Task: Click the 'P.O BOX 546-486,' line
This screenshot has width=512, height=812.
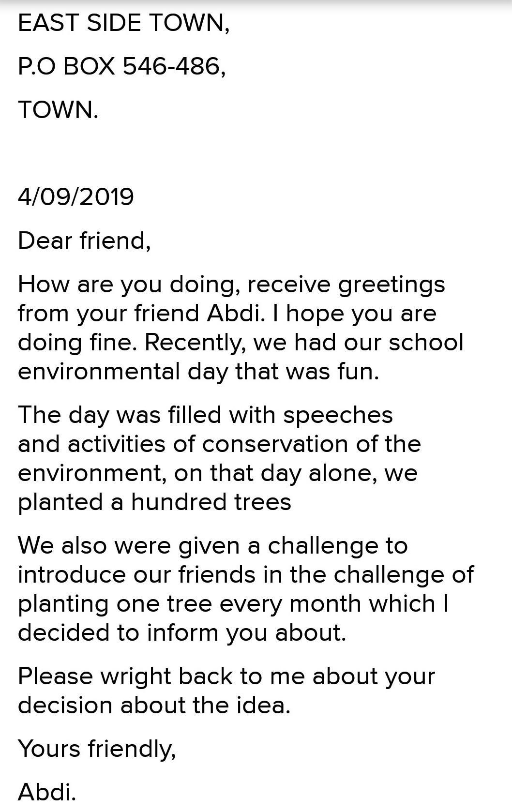Action: (121, 66)
